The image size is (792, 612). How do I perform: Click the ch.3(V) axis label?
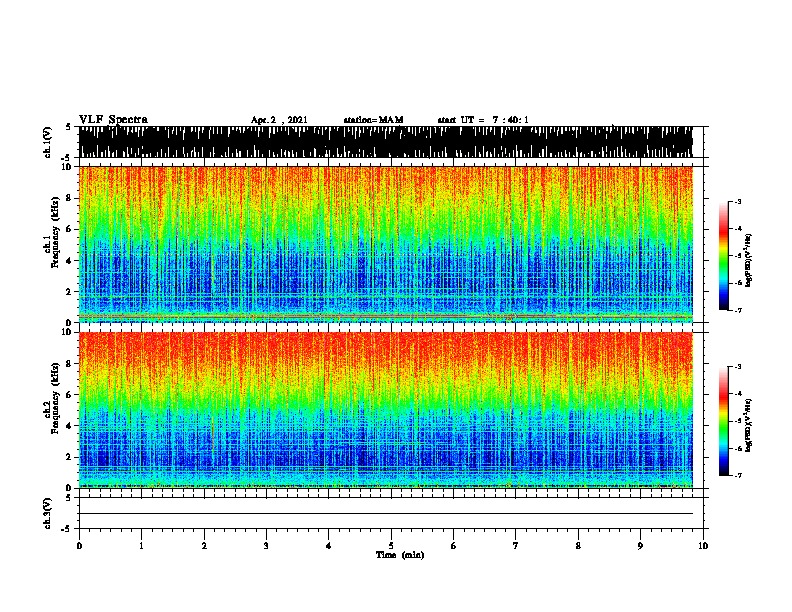48,513
